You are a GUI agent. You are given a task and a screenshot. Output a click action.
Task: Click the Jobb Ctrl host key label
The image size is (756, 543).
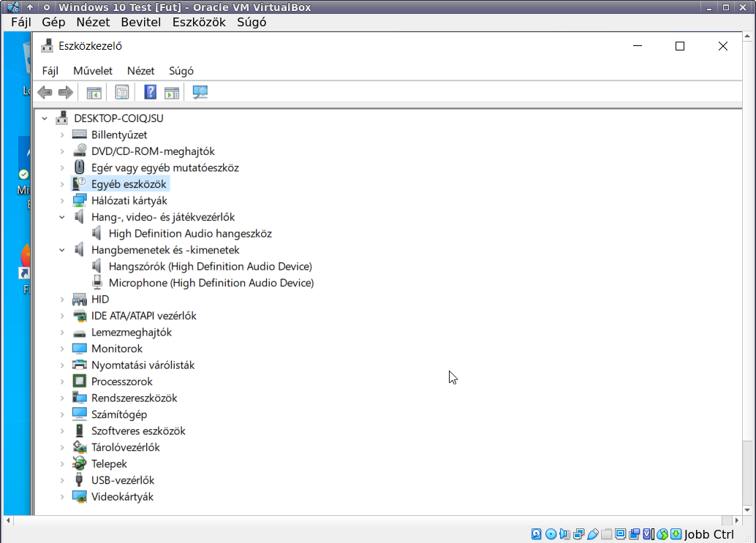coord(709,534)
